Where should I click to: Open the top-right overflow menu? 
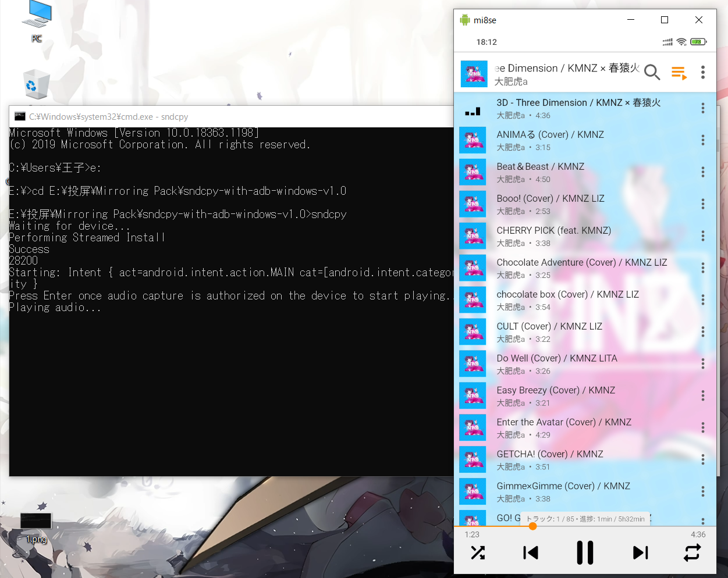click(x=703, y=72)
